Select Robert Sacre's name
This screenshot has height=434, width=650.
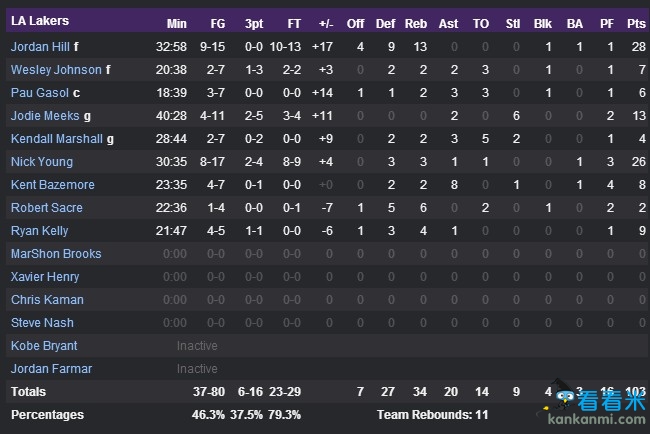pyautogui.click(x=46, y=208)
